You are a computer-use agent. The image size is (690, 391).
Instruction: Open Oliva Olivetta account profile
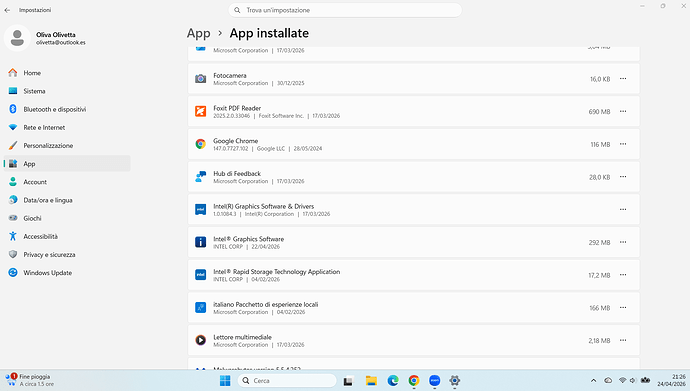tap(45, 38)
